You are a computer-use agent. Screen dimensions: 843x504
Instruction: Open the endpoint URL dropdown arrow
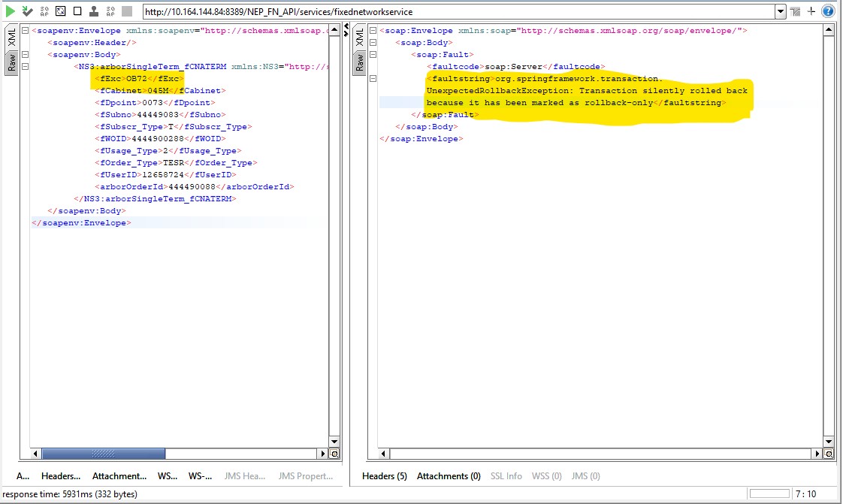click(781, 12)
